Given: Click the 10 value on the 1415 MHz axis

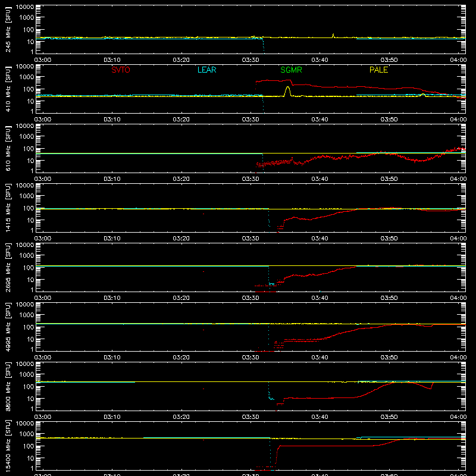Looking at the screenshot, I should [30, 220].
